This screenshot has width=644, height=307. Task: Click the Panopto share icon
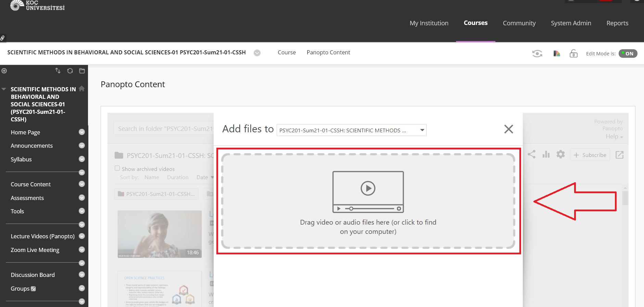click(531, 155)
